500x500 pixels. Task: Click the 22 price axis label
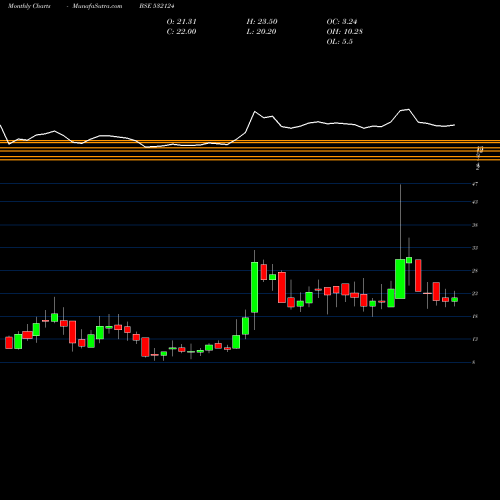475,293
